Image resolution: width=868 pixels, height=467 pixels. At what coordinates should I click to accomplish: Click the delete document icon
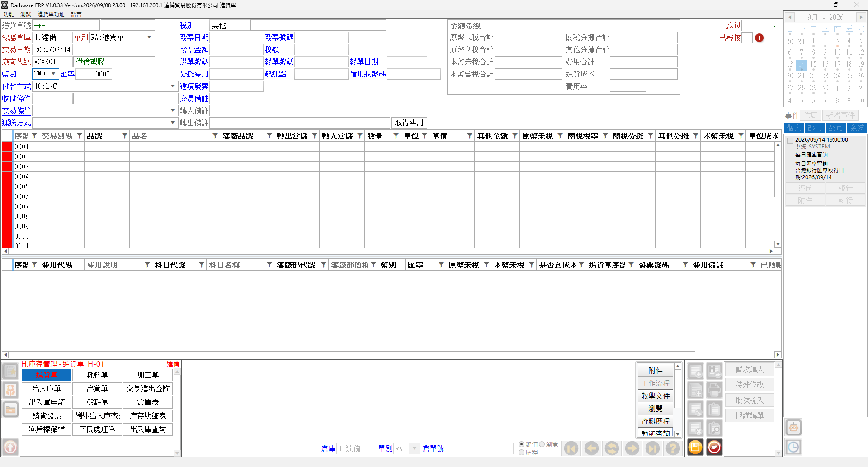tap(695, 428)
